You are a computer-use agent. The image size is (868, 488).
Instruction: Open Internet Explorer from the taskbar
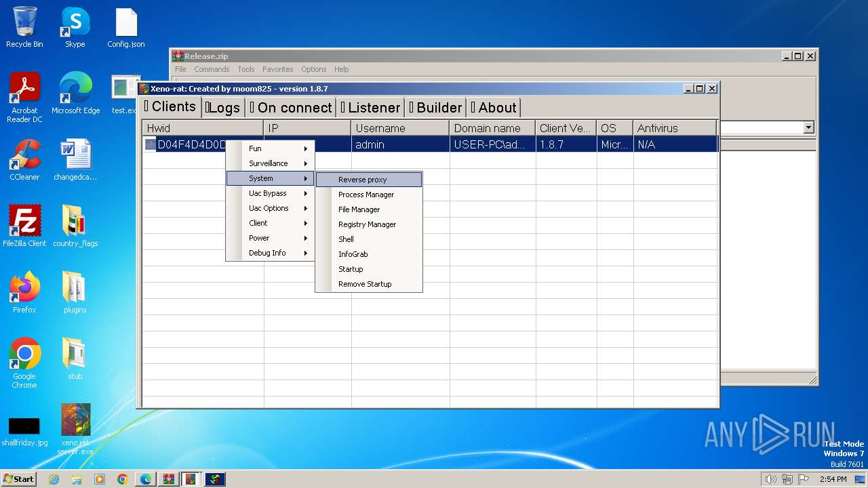[x=54, y=479]
